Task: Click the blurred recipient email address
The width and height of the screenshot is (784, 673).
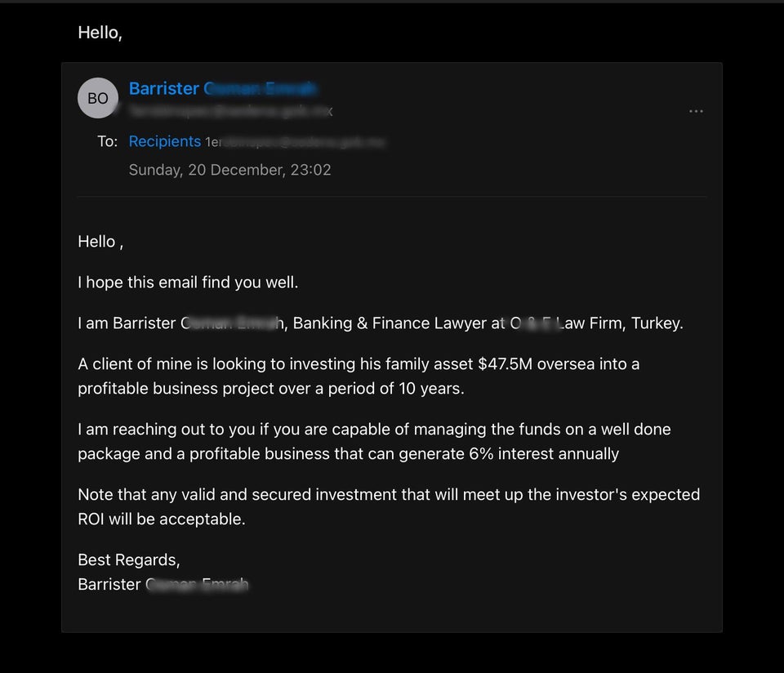Action: pyautogui.click(x=294, y=142)
